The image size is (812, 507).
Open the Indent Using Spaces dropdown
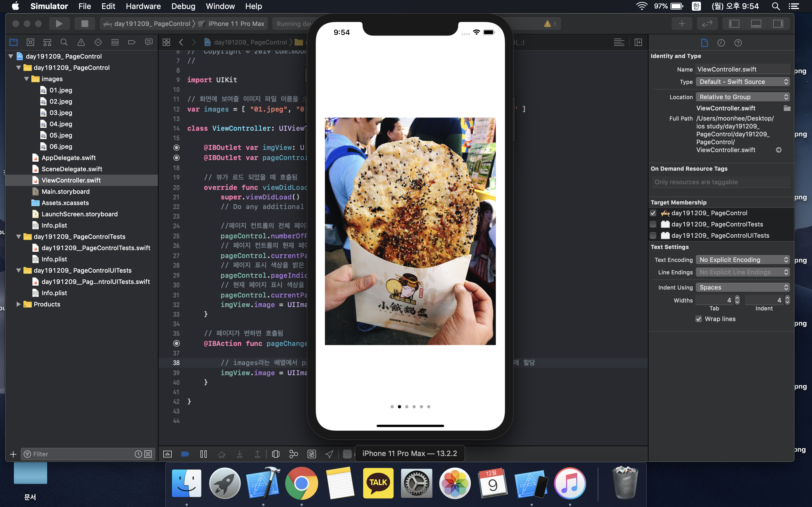(742, 287)
